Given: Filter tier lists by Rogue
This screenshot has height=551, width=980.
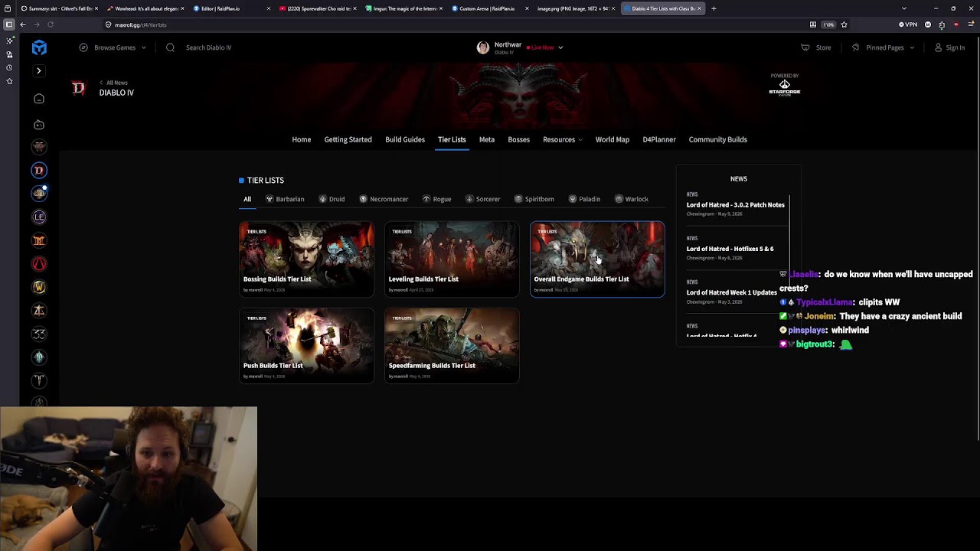Looking at the screenshot, I should pyautogui.click(x=436, y=199).
